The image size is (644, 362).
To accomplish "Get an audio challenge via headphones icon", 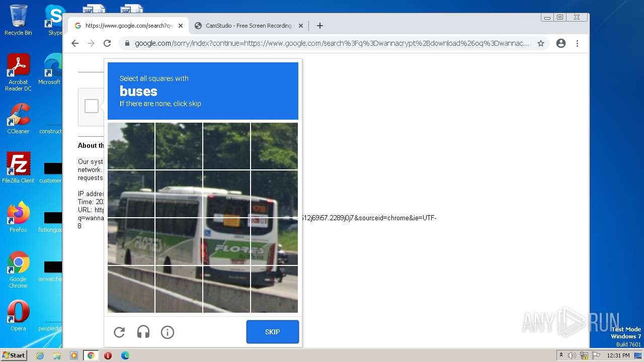I will 143,332.
